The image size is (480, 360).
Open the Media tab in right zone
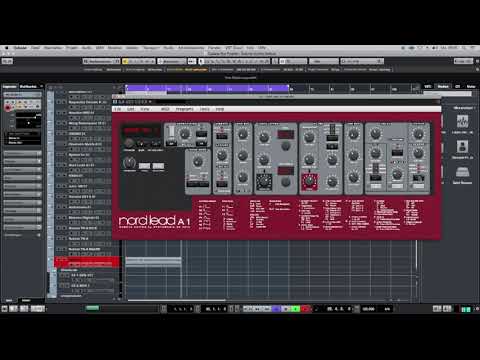pyautogui.click(x=443, y=86)
